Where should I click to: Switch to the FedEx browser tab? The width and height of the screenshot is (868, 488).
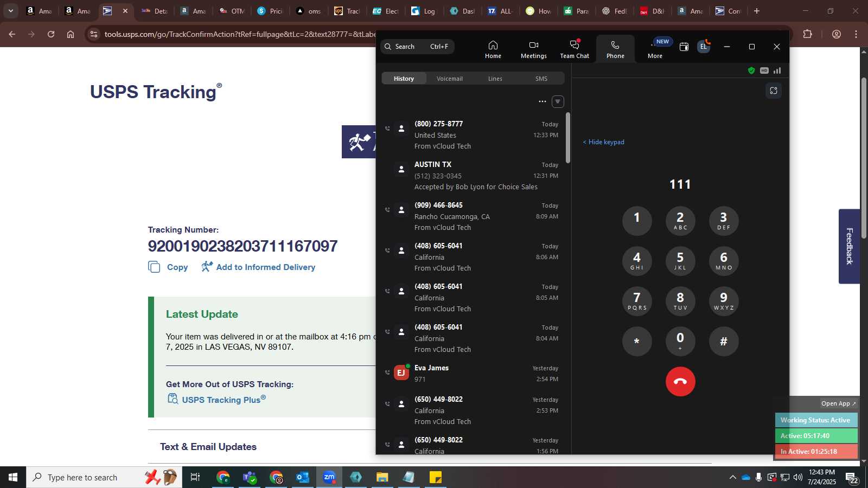point(615,11)
